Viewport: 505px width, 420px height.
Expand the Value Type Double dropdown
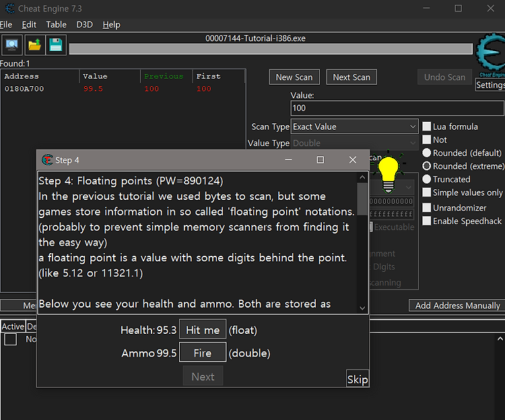coord(354,143)
